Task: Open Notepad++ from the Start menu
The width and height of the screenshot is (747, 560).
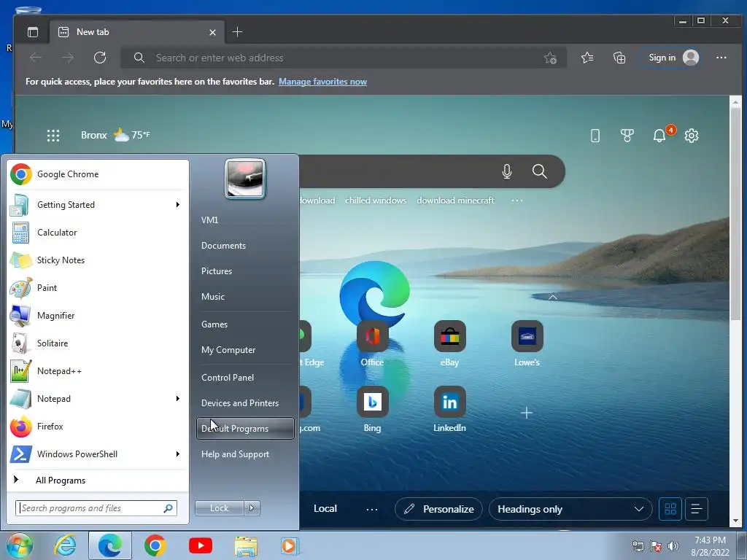Action: (x=98, y=371)
